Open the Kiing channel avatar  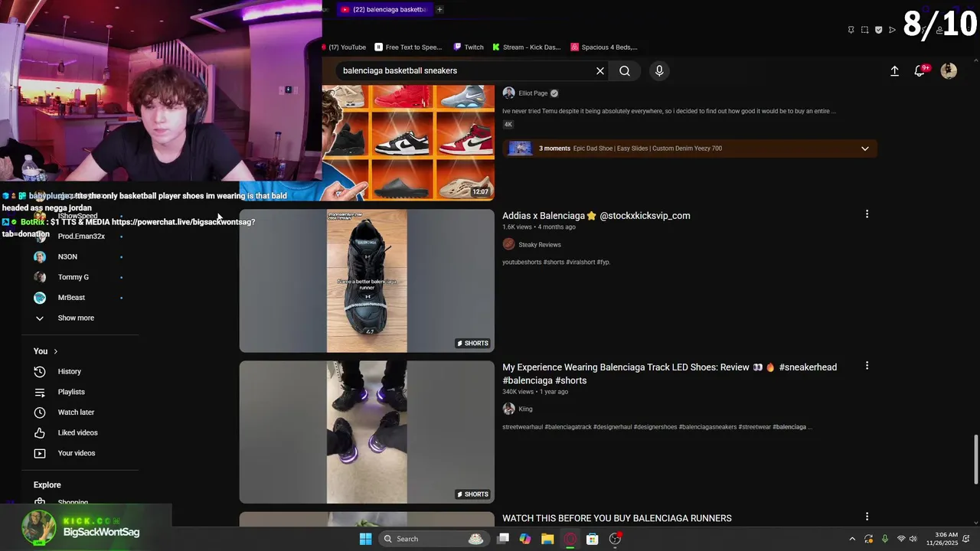(508, 409)
